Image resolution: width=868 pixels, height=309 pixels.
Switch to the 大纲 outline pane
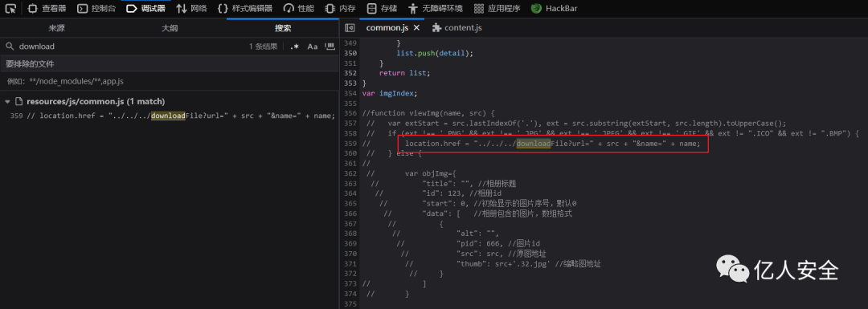point(170,28)
